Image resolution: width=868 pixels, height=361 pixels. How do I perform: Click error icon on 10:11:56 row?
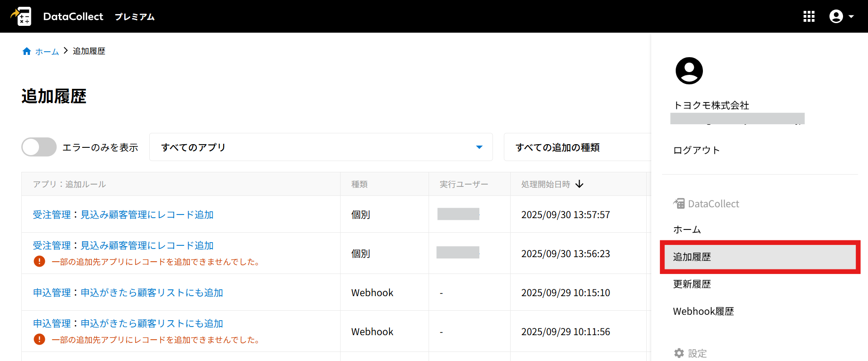click(x=39, y=340)
